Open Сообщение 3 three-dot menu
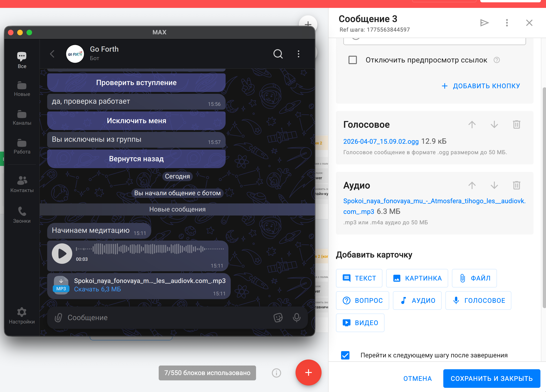This screenshot has height=392, width=546. point(507,23)
